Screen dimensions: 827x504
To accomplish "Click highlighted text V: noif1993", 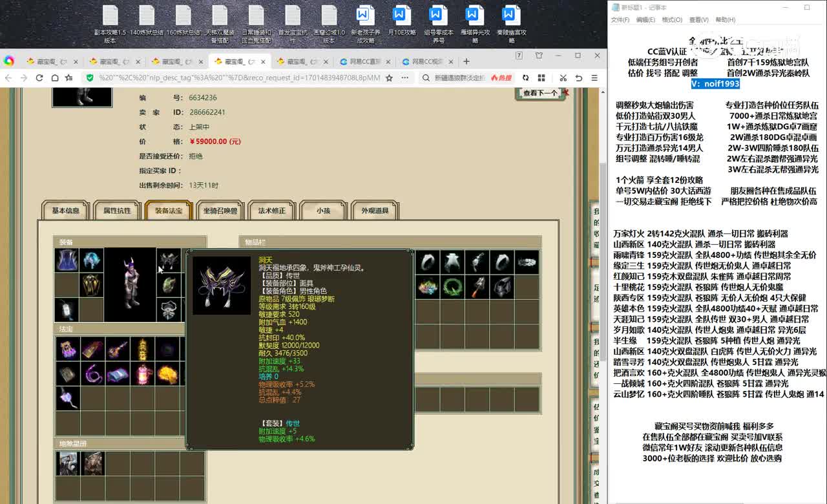I will click(715, 84).
